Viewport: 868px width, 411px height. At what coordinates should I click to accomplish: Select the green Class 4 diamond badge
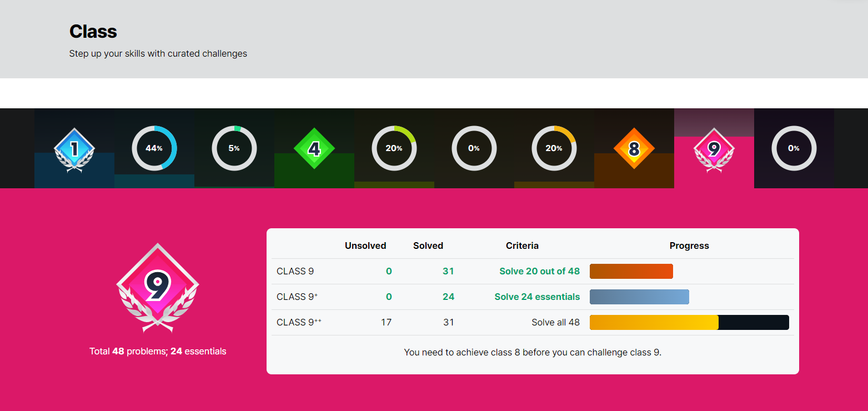tap(314, 148)
